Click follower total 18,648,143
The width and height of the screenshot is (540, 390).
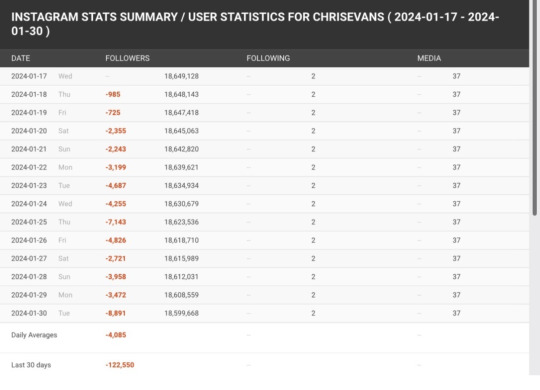181,94
